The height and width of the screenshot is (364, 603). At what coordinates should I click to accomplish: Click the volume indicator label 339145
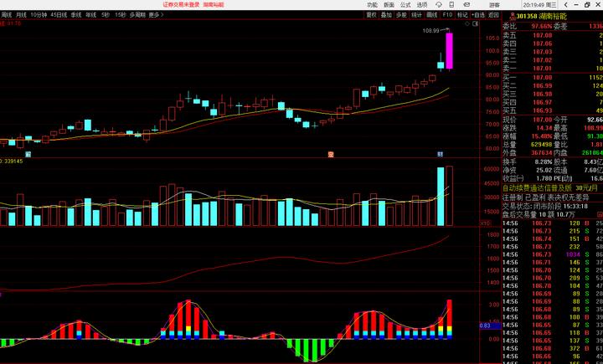click(x=12, y=161)
